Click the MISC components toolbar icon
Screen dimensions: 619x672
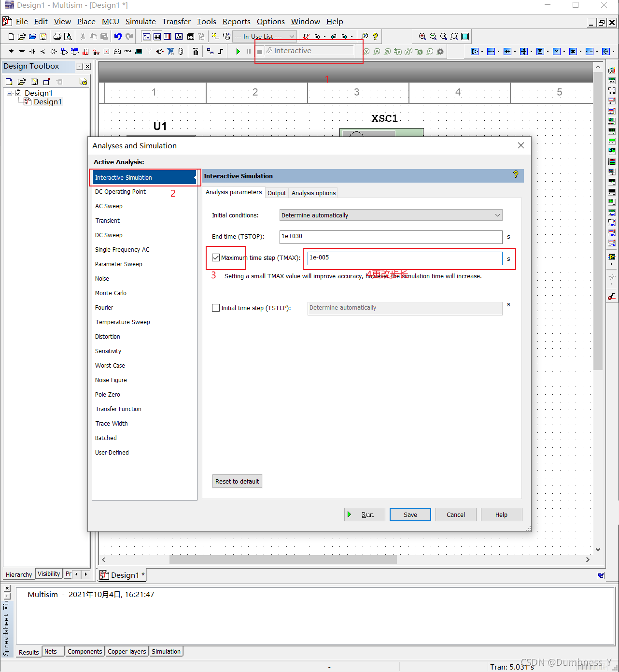(128, 51)
